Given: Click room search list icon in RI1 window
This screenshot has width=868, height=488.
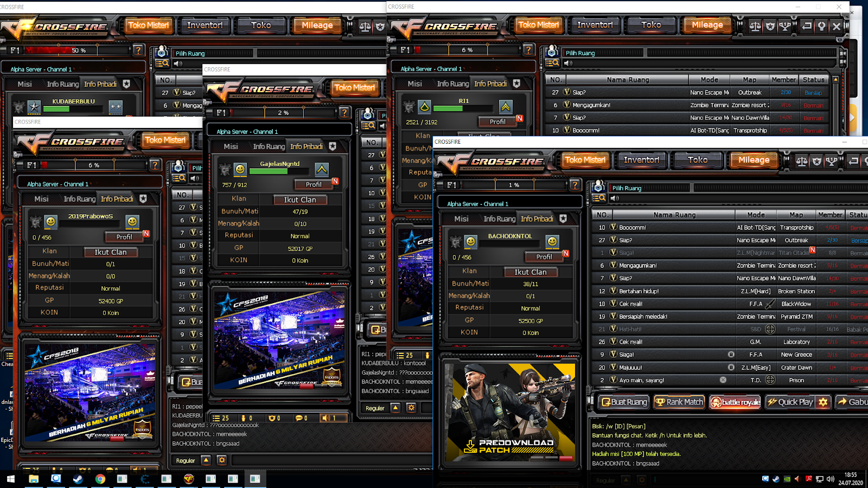Looking at the screenshot, I should (x=552, y=63).
